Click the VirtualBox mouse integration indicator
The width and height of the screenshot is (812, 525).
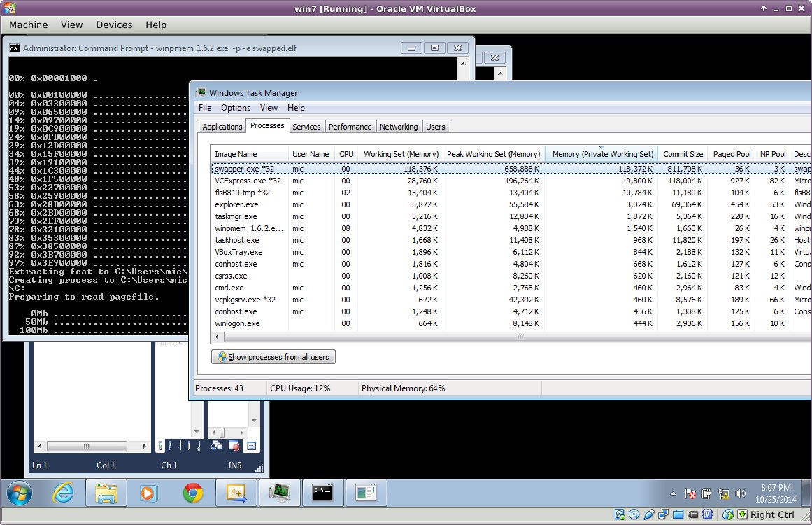pos(728,514)
